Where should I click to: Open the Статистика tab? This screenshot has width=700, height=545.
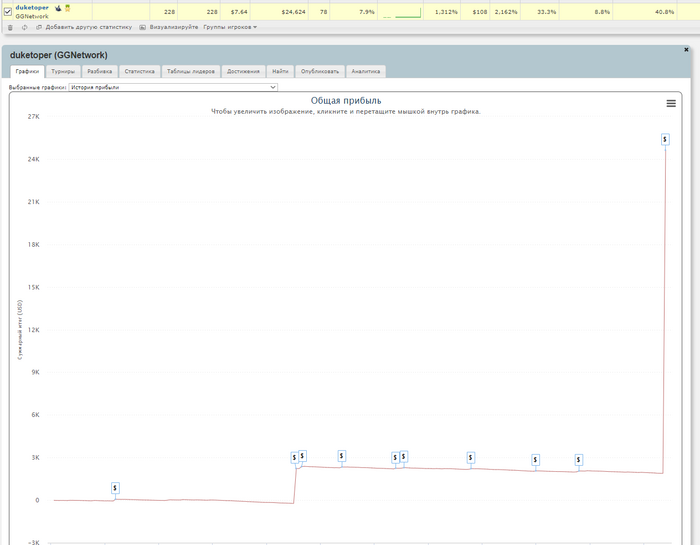click(140, 71)
